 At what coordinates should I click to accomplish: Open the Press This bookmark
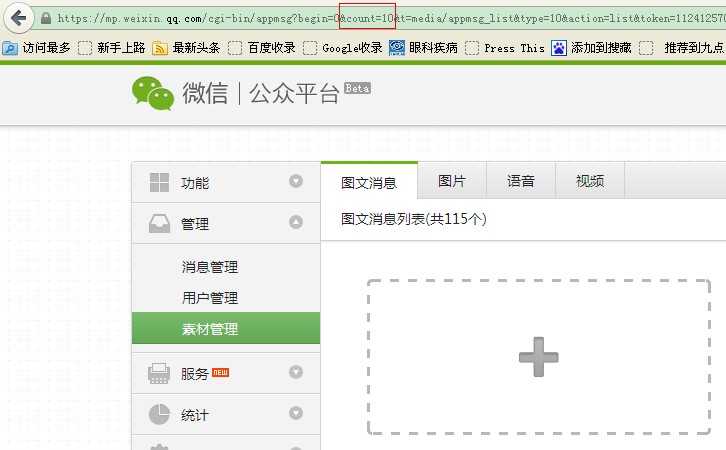tap(514, 48)
